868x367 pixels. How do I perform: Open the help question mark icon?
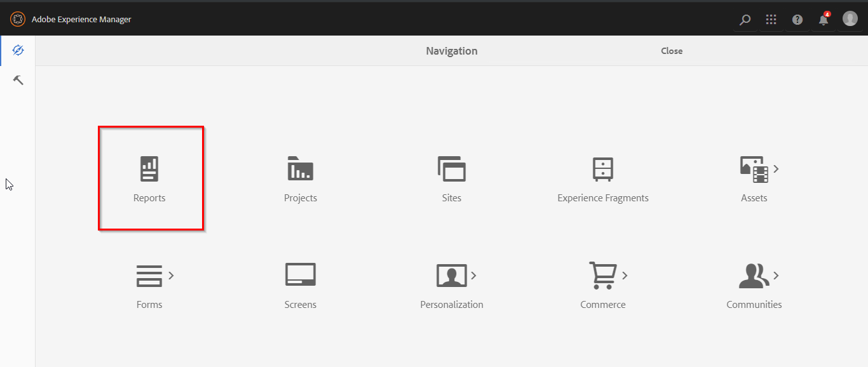[797, 20]
